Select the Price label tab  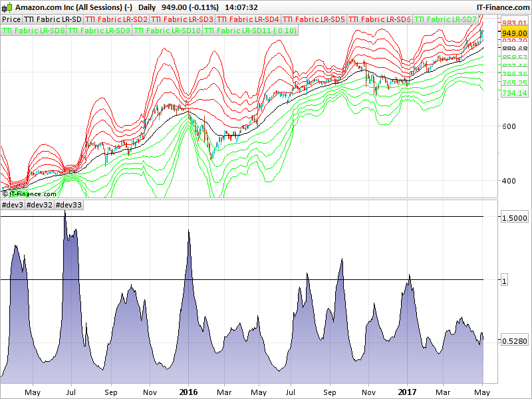11,19
